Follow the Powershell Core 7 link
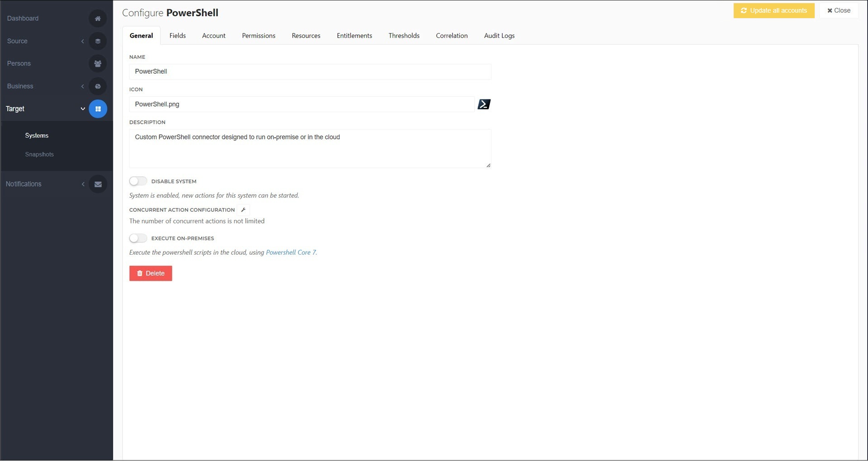This screenshot has width=868, height=461. tap(291, 253)
